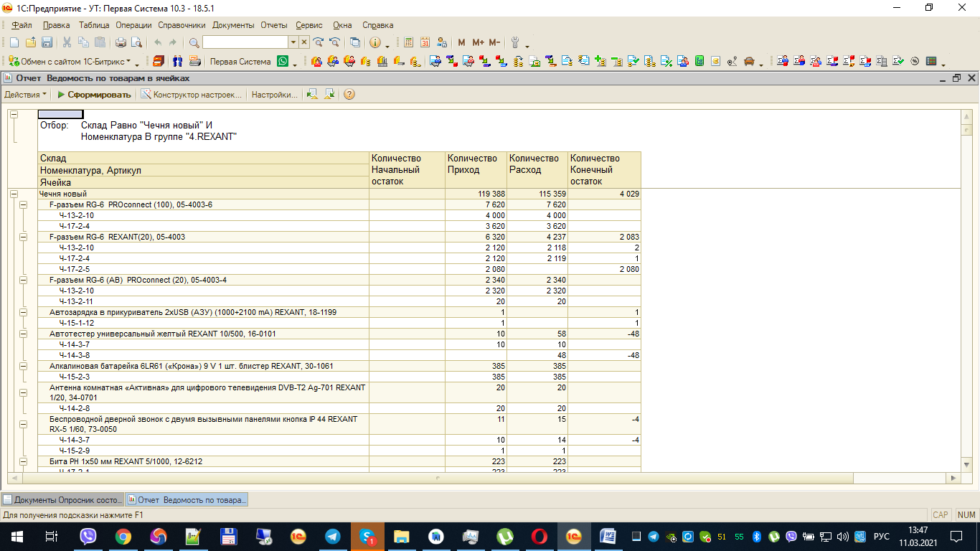Click the magnifier Find icon
This screenshot has height=551, width=980.
tap(194, 42)
